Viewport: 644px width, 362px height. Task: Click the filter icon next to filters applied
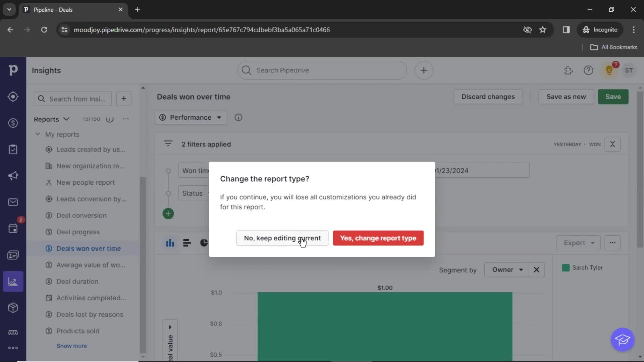click(168, 144)
